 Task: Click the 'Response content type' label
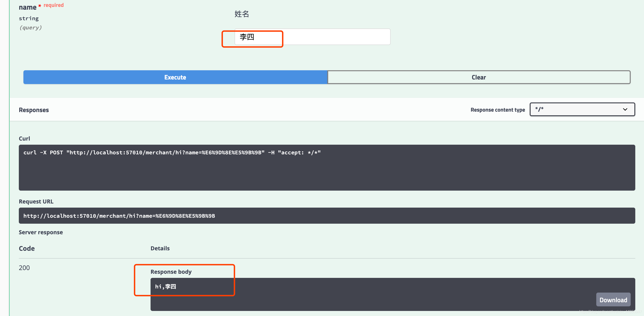(x=498, y=110)
